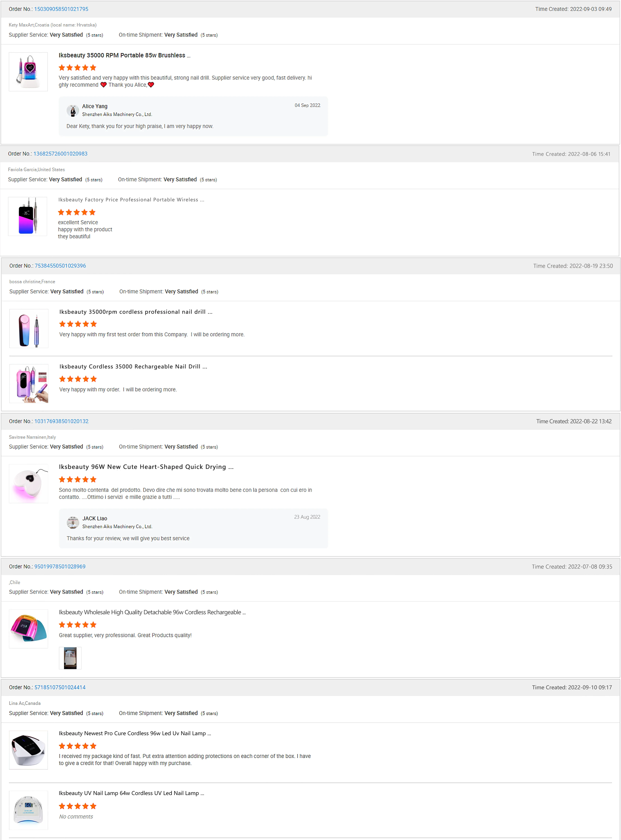Image resolution: width=621 pixels, height=840 pixels.
Task: Open order number 57185107501024414
Action: (x=60, y=687)
